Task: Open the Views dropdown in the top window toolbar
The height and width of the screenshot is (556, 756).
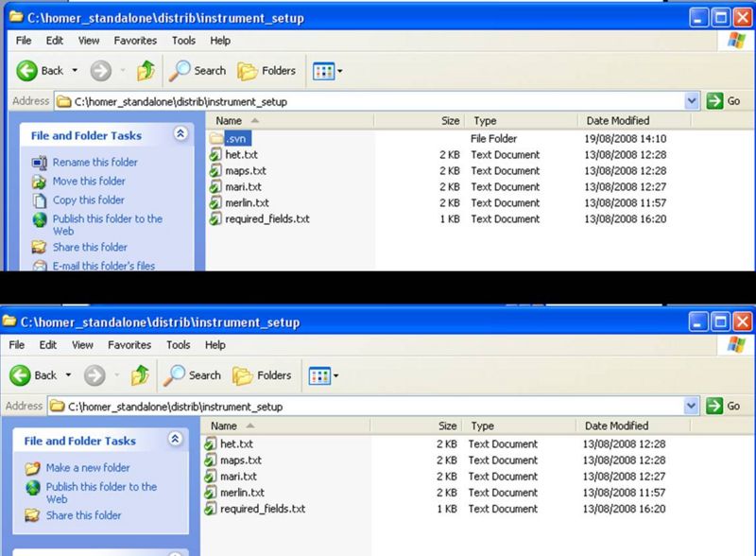Action: [x=326, y=71]
